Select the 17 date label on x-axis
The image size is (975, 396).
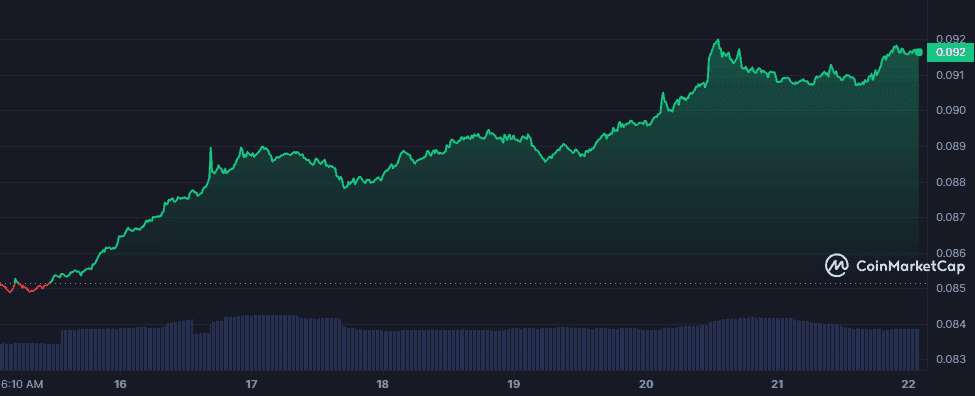pyautogui.click(x=251, y=383)
